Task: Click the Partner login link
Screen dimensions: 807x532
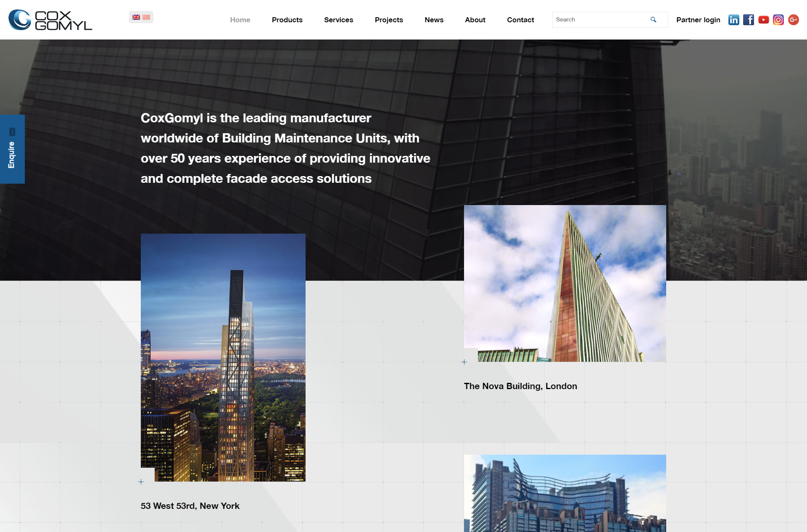Action: (698, 20)
